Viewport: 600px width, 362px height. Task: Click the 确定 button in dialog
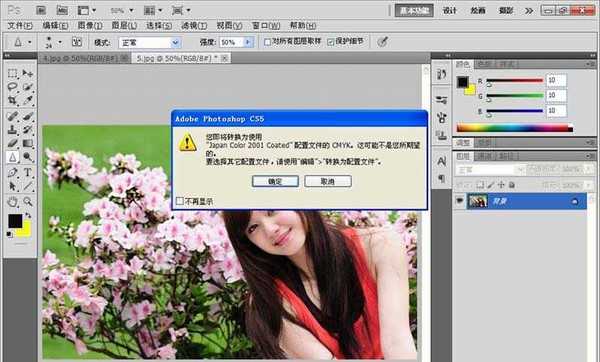[275, 181]
